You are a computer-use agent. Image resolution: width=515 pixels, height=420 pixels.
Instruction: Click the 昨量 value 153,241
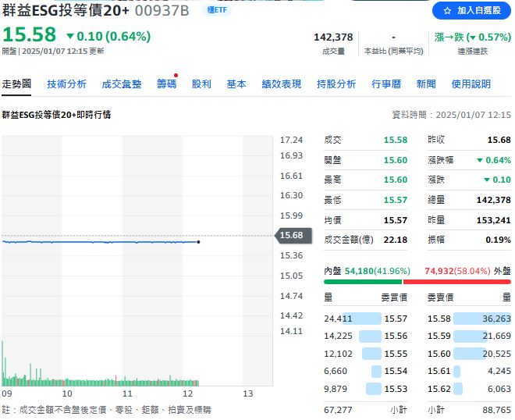tap(494, 220)
